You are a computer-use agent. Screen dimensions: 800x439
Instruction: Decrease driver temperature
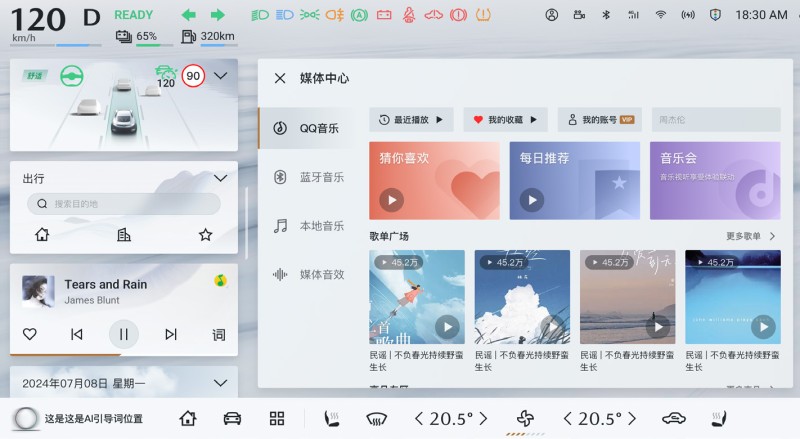pyautogui.click(x=419, y=419)
